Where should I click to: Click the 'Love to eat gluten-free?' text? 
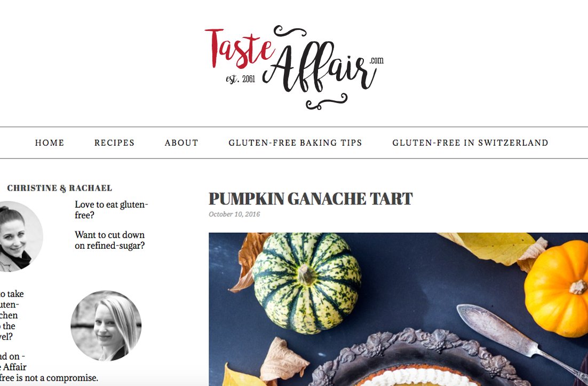click(x=112, y=210)
